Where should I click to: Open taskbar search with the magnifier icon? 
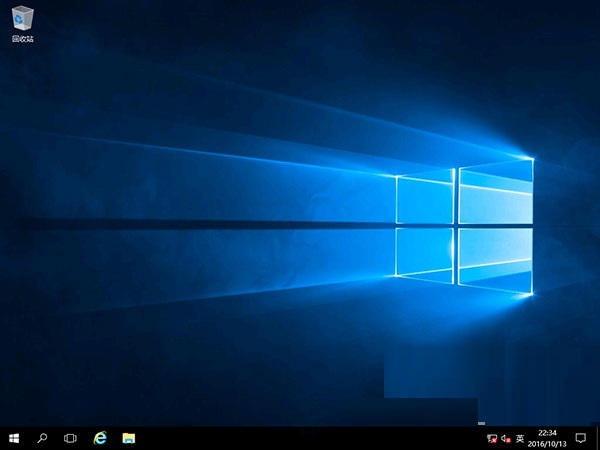[42, 438]
